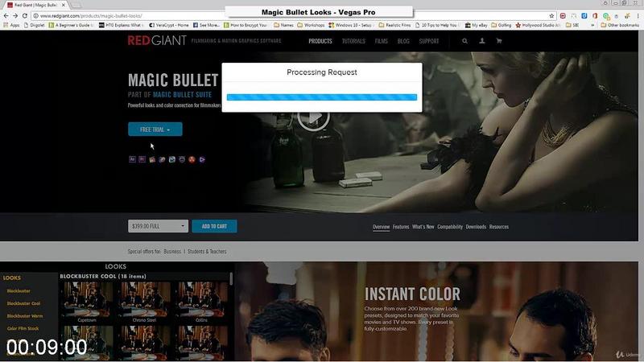Open the SBE bookmarks folder
The height and width of the screenshot is (362, 644).
[x=572, y=25]
